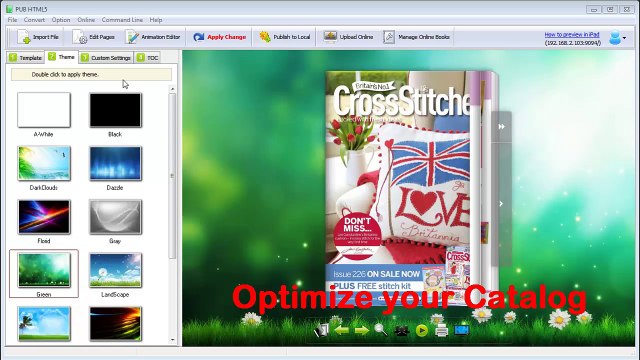Click the thumbnails book icon in viewer toolbar

(321, 330)
